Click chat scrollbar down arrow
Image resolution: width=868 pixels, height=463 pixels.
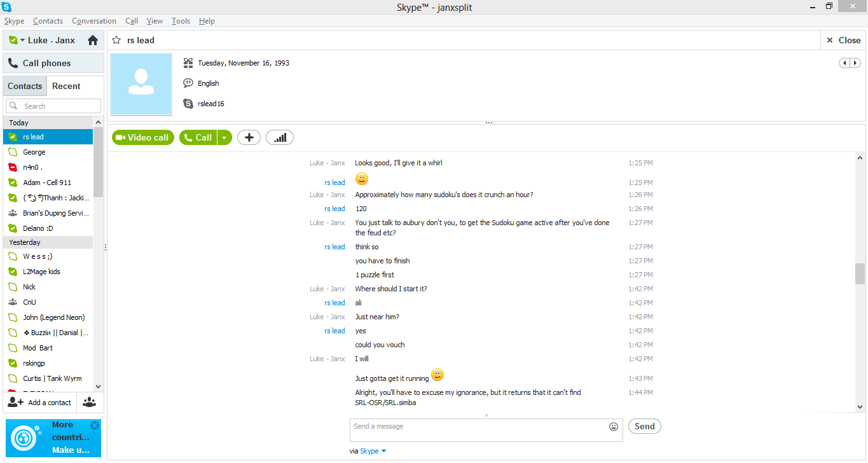(x=860, y=407)
